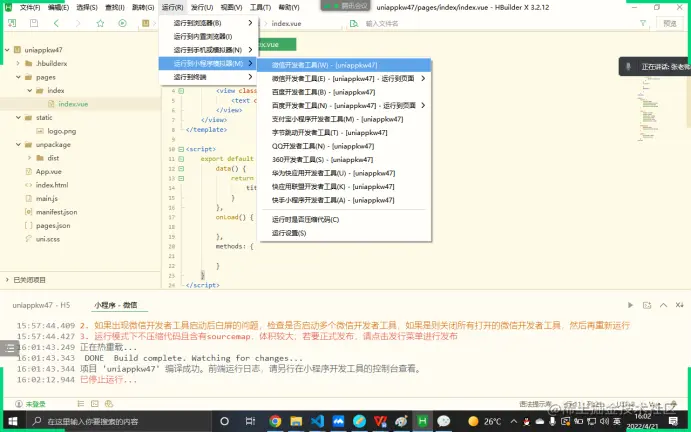This screenshot has height=432, width=692.
Task: Go back with the left arrow icon
Action: click(56, 23)
